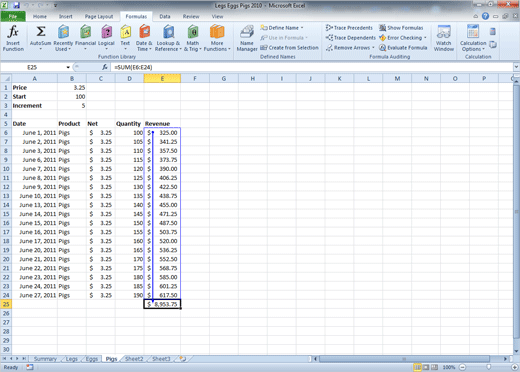This screenshot has width=520, height=372.
Task: Click the horizontal scrollbar
Action: (404, 359)
